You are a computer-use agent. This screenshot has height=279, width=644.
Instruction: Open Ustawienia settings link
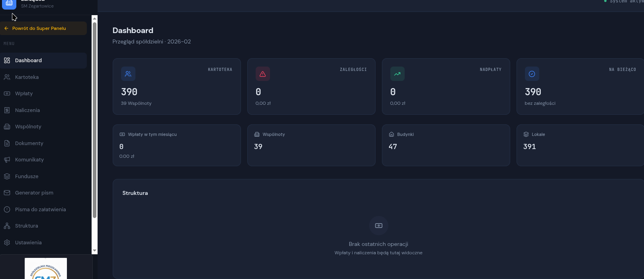tap(43, 242)
